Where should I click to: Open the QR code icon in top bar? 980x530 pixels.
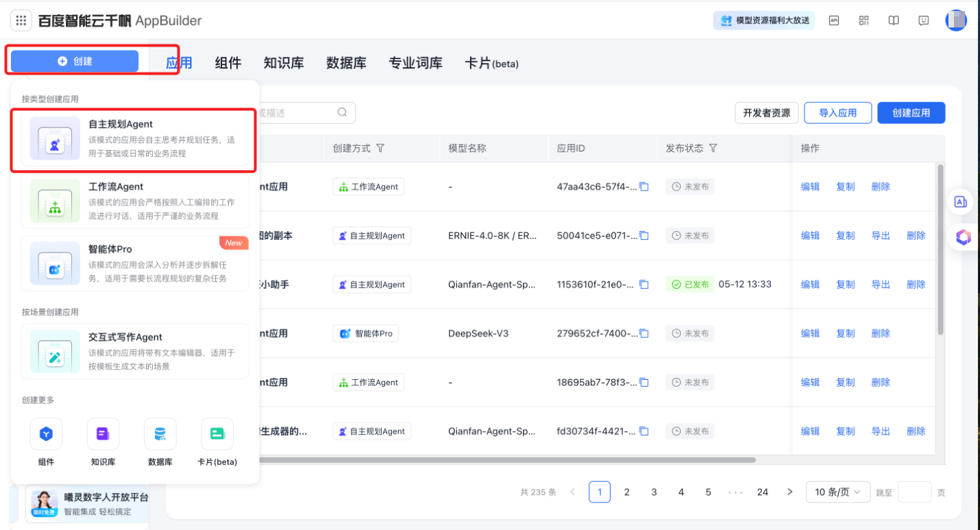(x=863, y=21)
